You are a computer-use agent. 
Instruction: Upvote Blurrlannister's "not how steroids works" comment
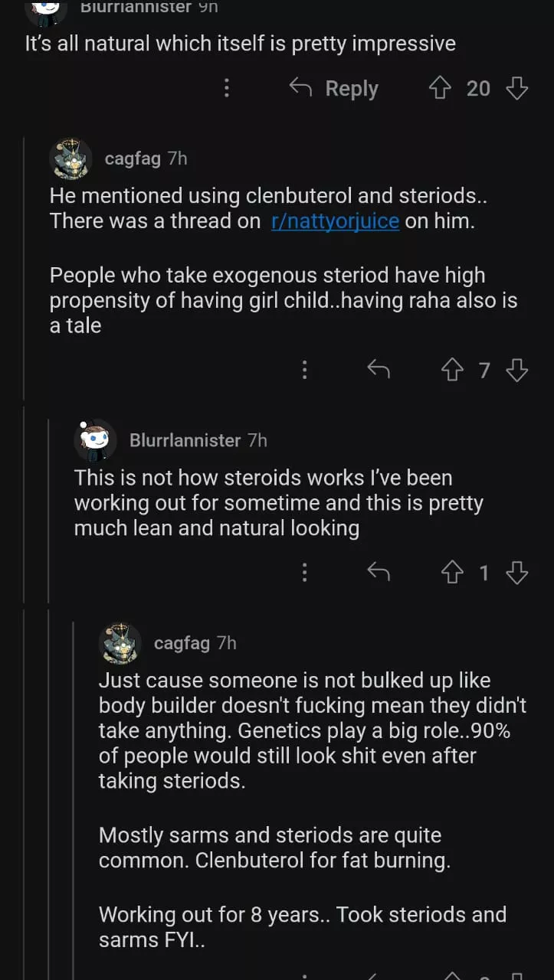coord(452,573)
